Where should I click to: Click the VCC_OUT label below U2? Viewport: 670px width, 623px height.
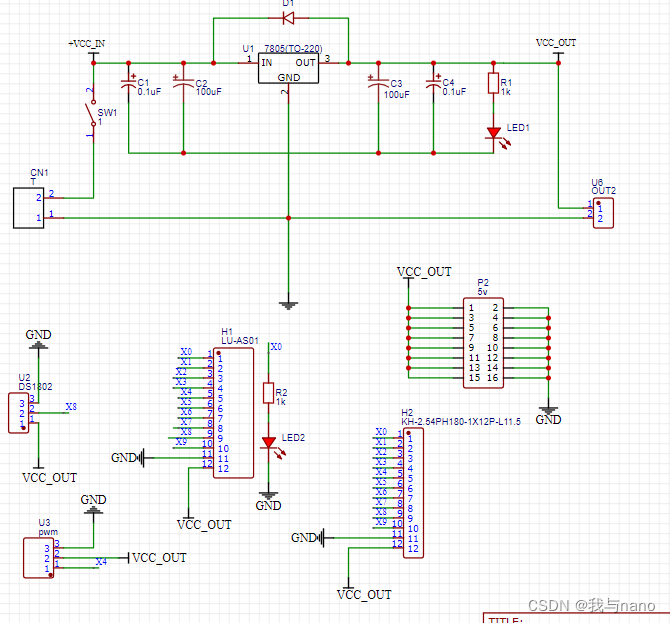coord(50,478)
